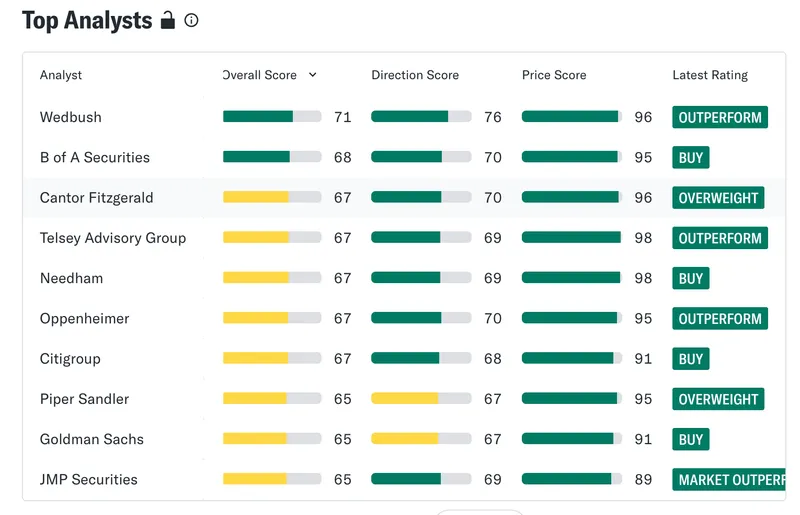Open the B of A Securities row

404,157
